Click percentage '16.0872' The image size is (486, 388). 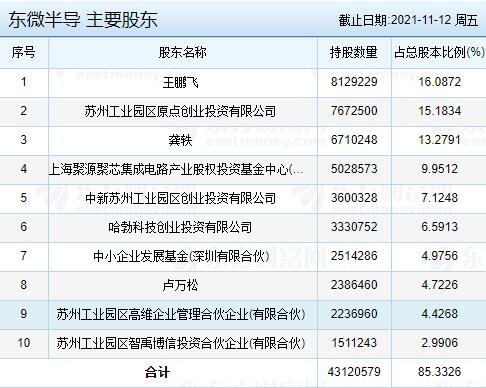point(440,82)
